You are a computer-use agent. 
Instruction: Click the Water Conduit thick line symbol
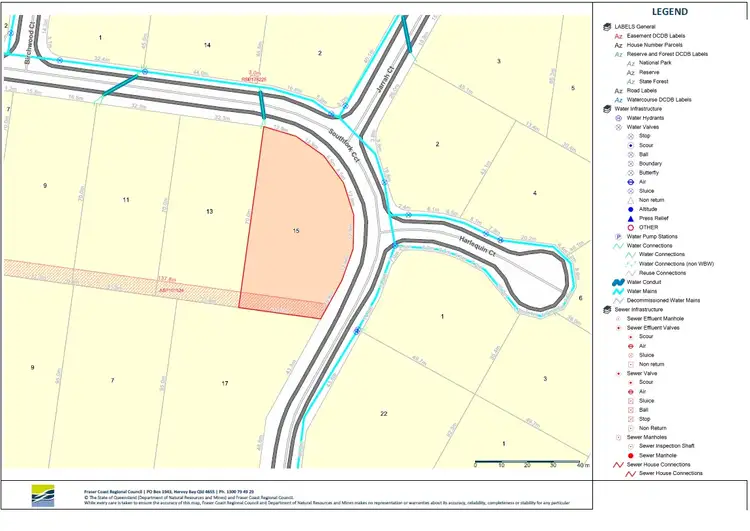pyautogui.click(x=618, y=282)
